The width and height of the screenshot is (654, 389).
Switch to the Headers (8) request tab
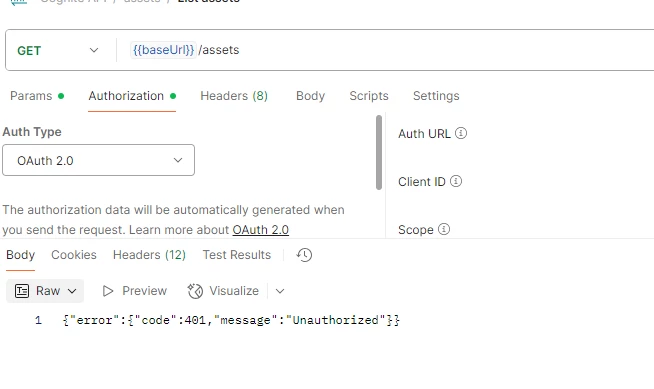[234, 96]
